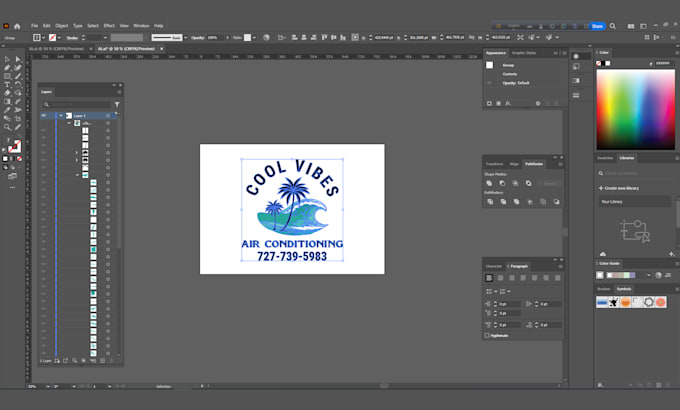
Task: Select the Selection tool arrow
Action: 7,59
